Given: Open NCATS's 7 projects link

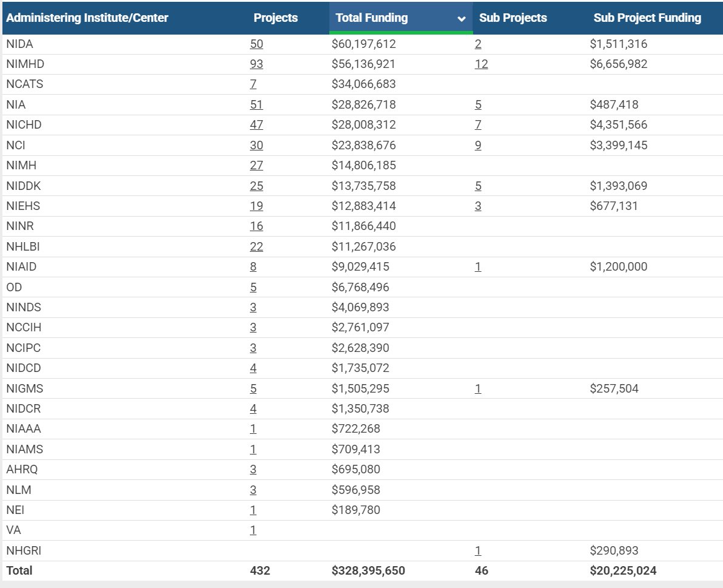Looking at the screenshot, I should point(253,84).
